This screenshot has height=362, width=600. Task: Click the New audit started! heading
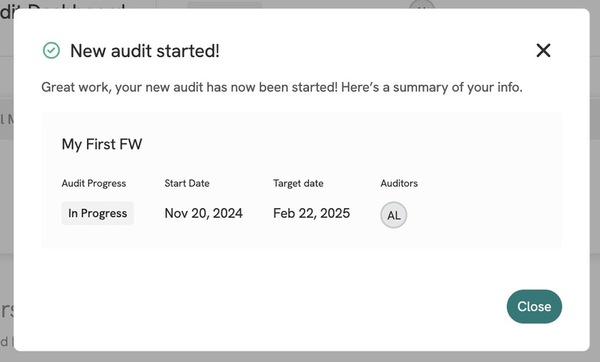(145, 51)
